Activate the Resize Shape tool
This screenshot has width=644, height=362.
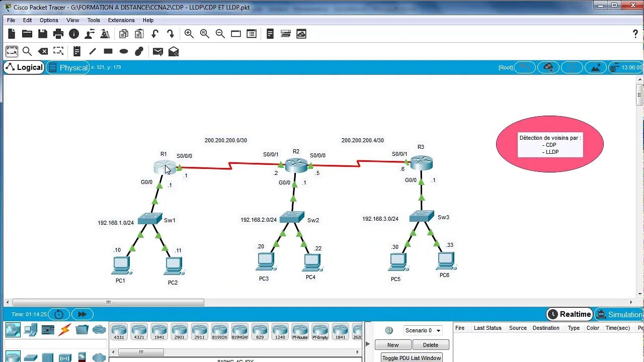tap(58, 51)
